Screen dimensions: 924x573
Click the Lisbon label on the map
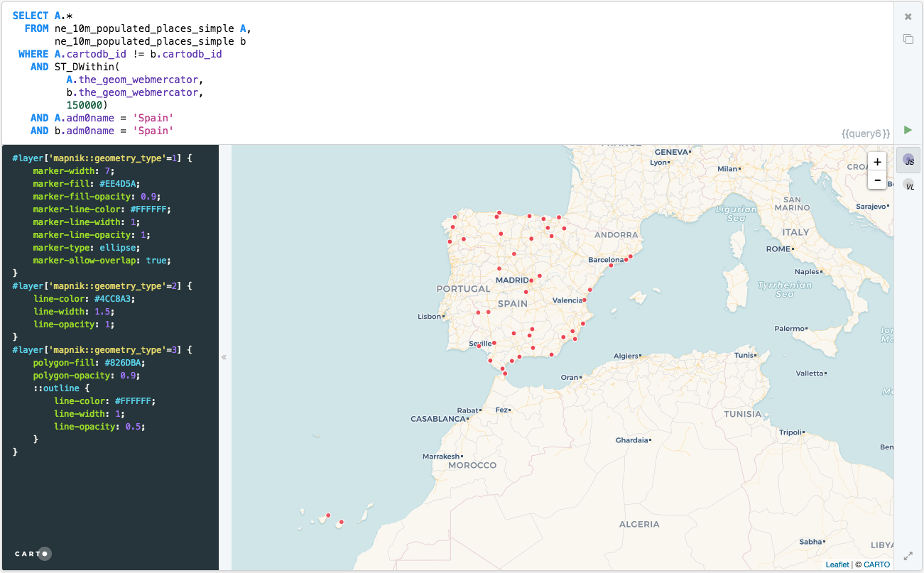[430, 316]
